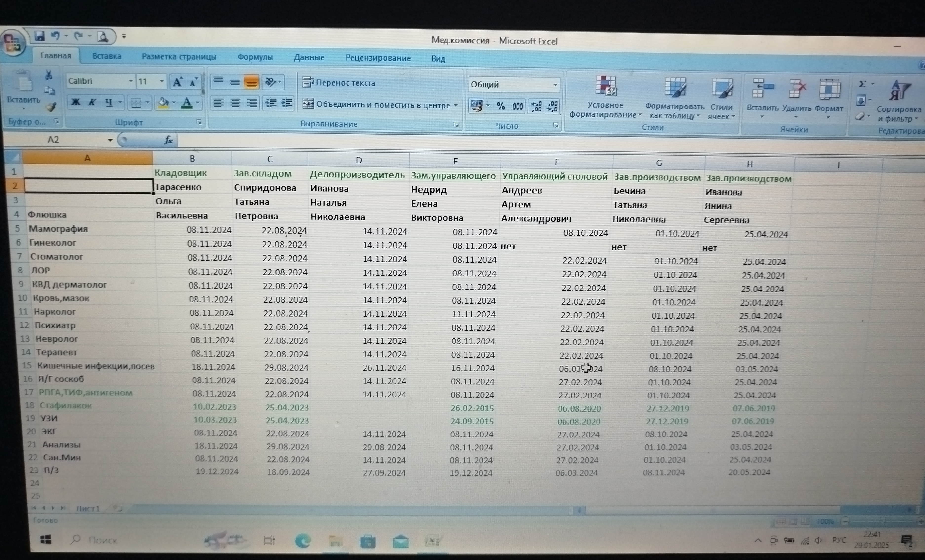This screenshot has width=925, height=560.
Task: Open the font color dropdown arrow
Action: tap(197, 103)
